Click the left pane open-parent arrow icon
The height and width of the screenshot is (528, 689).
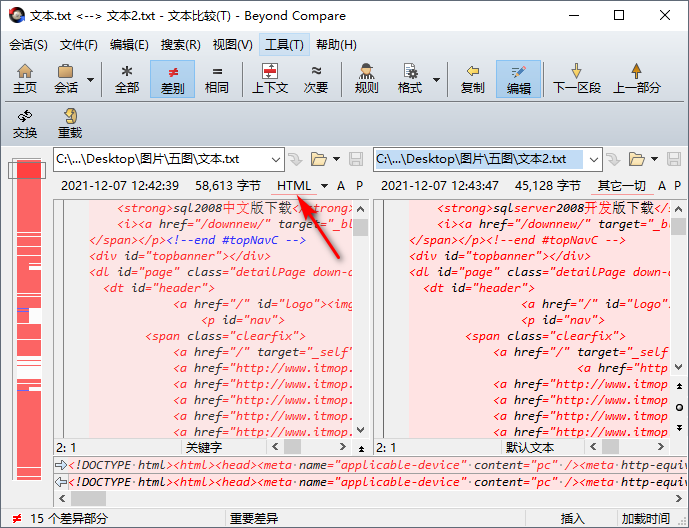click(295, 159)
